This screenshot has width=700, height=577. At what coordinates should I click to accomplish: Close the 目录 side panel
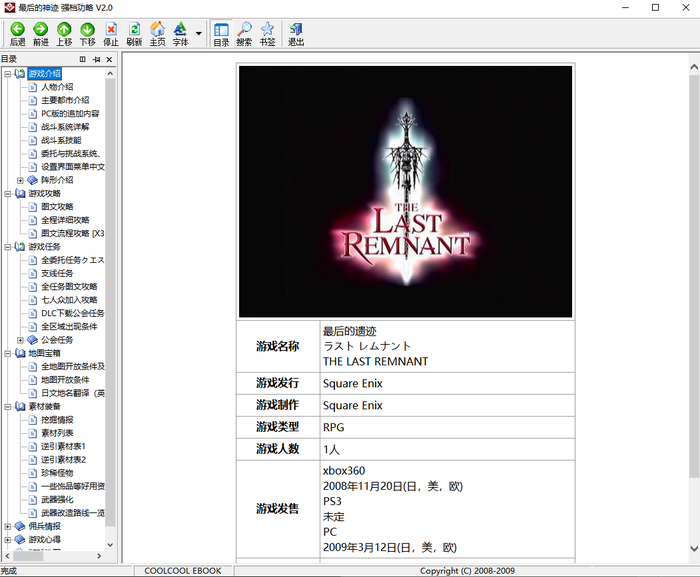point(110,60)
